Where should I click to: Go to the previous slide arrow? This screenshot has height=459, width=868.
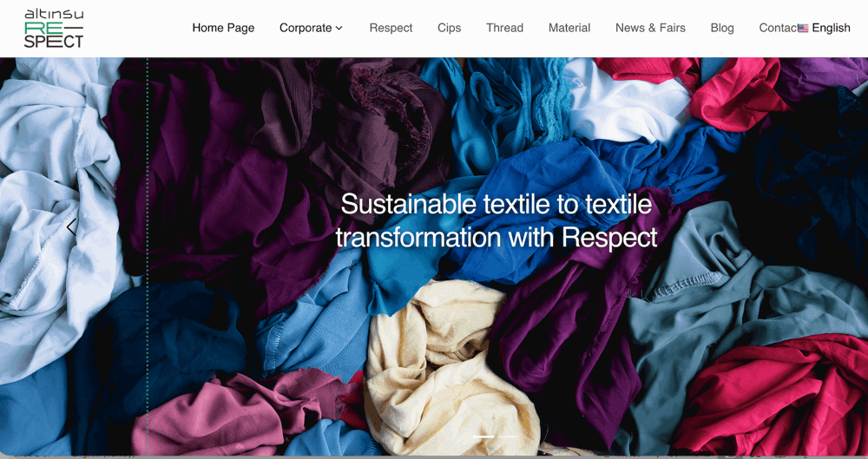71,226
